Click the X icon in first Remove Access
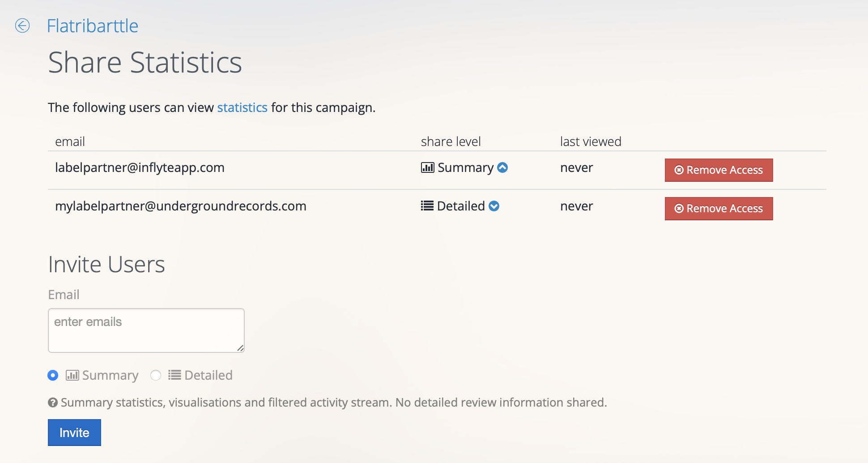This screenshot has width=868, height=463. (x=679, y=170)
